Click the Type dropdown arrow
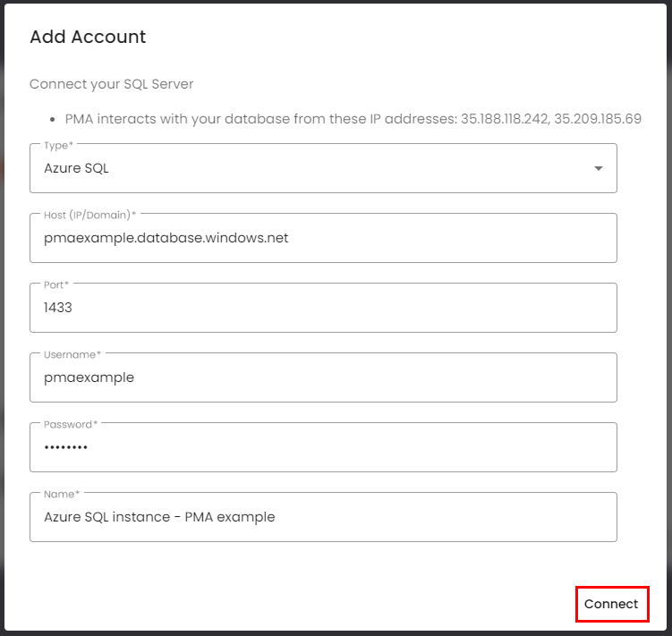672x636 pixels. pos(599,168)
